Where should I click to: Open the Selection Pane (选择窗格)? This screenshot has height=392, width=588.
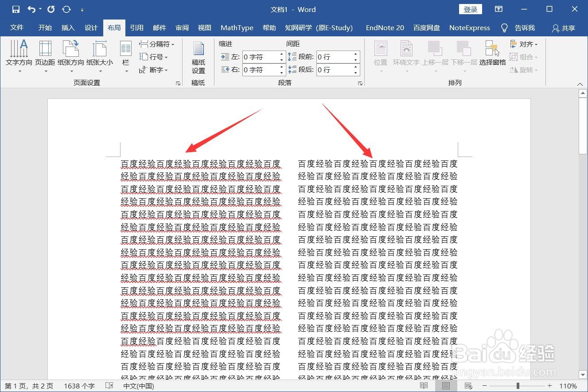[x=492, y=53]
